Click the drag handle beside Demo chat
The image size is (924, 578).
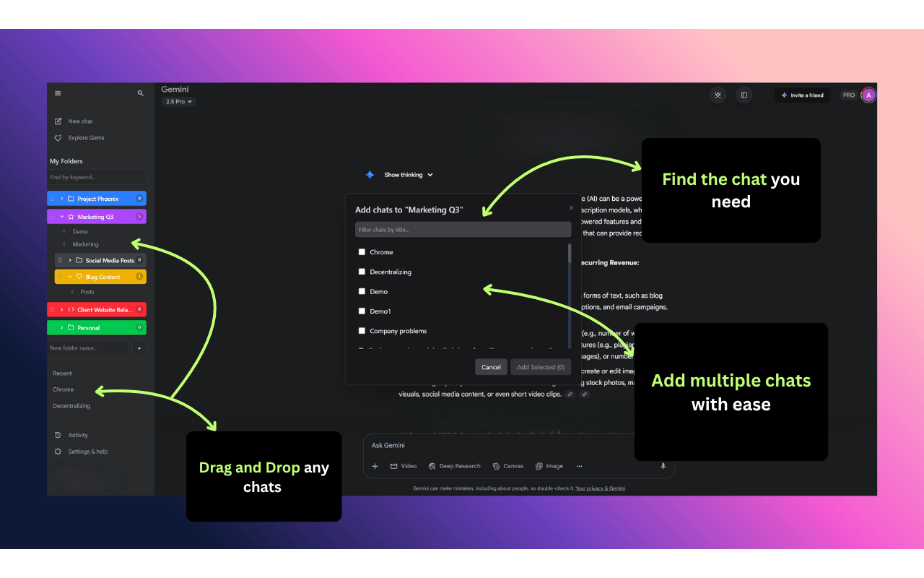[x=64, y=232]
